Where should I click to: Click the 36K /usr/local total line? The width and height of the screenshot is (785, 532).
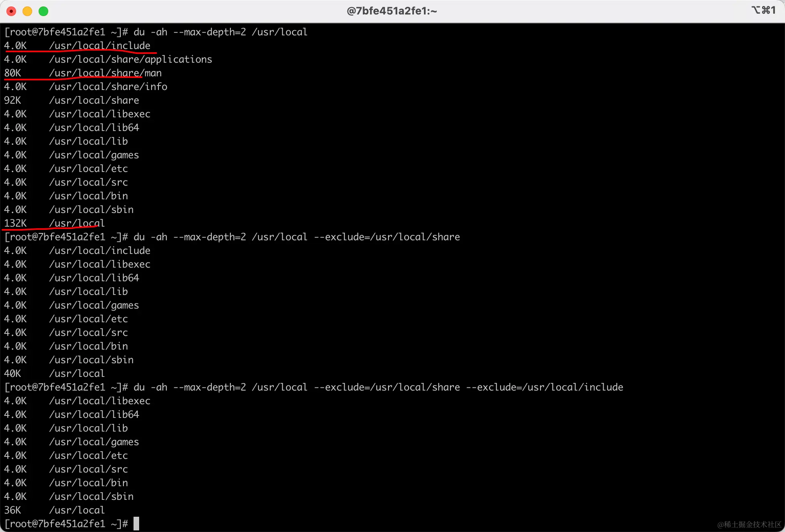[54, 510]
